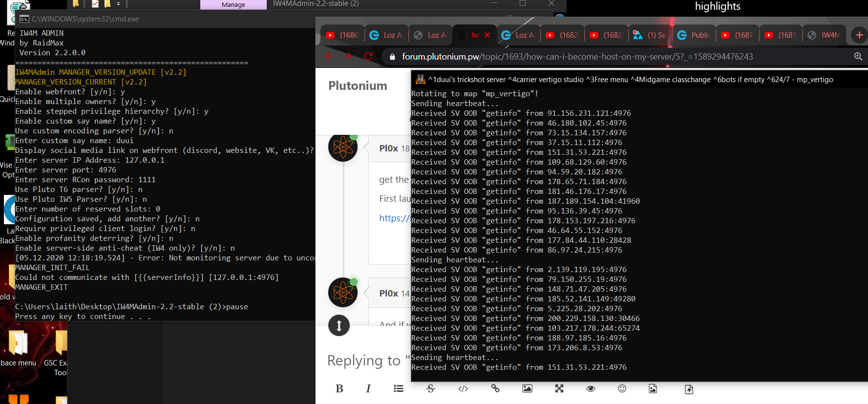Open the emoji picker smiley icon
This screenshot has height=404, width=868.
622,388
